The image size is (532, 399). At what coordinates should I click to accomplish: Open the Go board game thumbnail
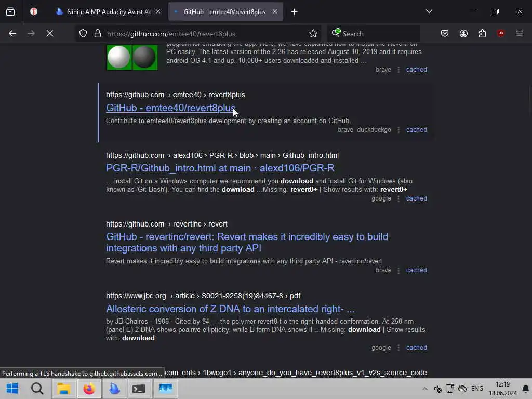tap(132, 57)
